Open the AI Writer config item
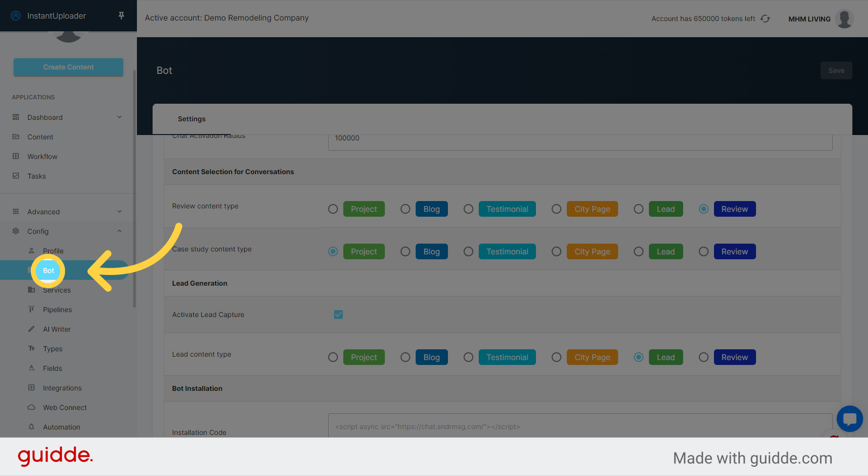The image size is (868, 476). (x=31, y=329)
